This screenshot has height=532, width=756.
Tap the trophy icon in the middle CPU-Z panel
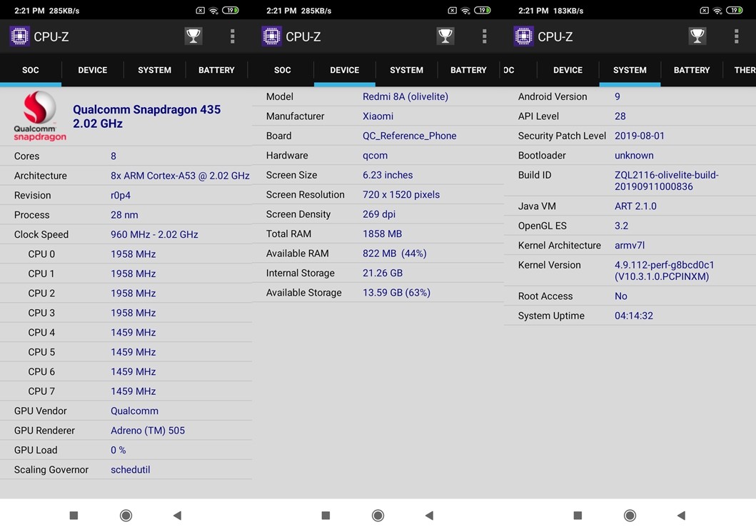pos(445,36)
